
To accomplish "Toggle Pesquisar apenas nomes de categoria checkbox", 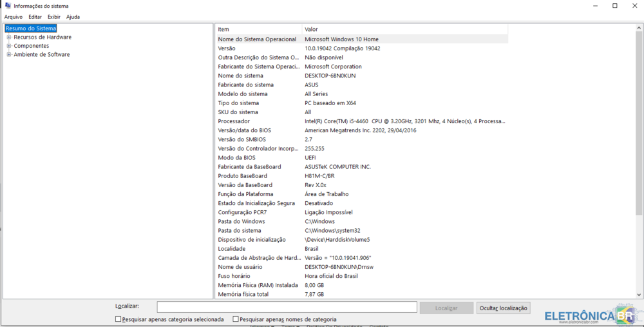I will pos(236,319).
